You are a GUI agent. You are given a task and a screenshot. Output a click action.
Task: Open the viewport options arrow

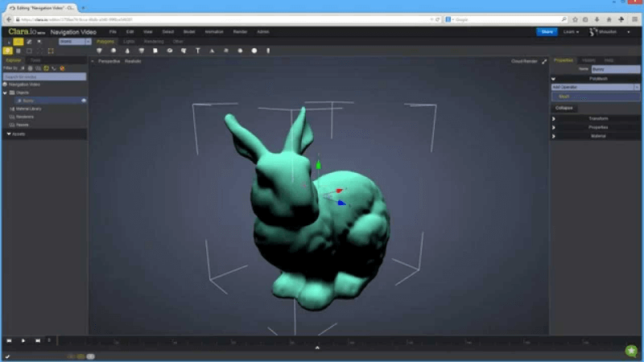[x=93, y=61]
